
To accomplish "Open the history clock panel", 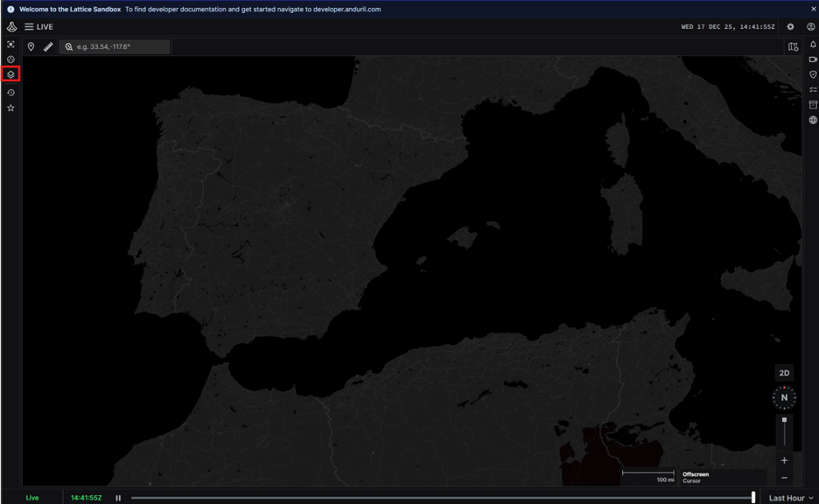I will pos(10,92).
